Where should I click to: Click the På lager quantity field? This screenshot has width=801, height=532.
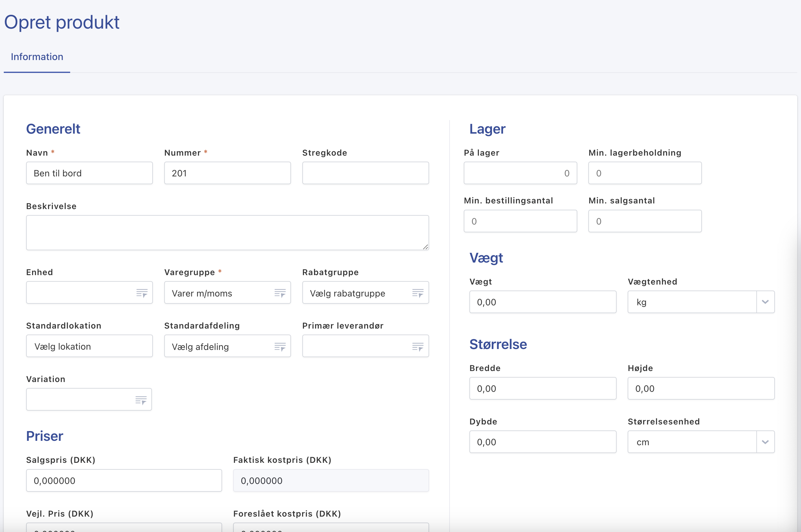[x=520, y=173]
